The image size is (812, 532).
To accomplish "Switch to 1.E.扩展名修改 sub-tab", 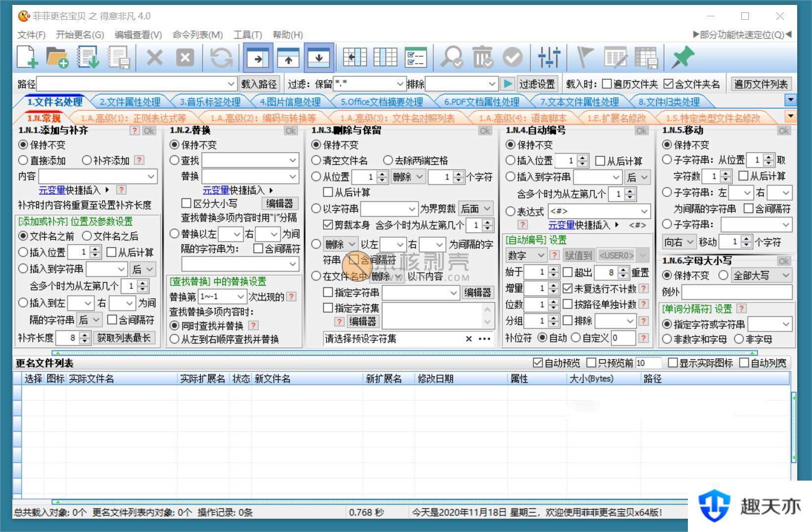I will [616, 118].
